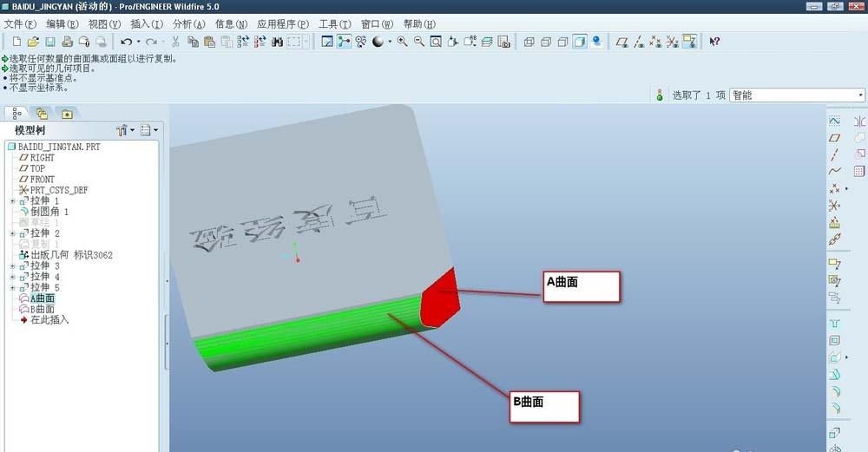The width and height of the screenshot is (868, 452).
Task: Click the datum axis tool in right toolbar
Action: (x=835, y=154)
